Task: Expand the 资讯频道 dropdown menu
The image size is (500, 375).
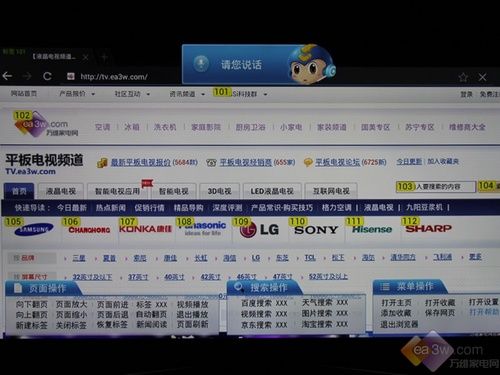Action: pos(187,94)
